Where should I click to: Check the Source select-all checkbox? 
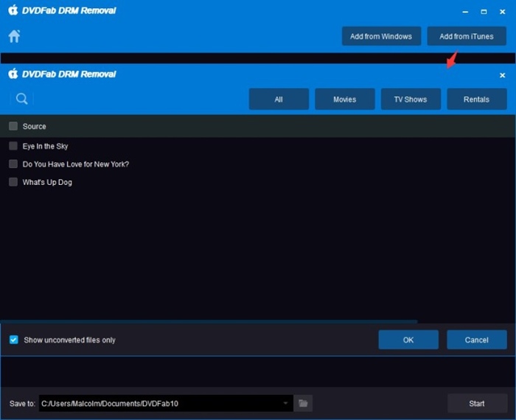click(x=13, y=126)
